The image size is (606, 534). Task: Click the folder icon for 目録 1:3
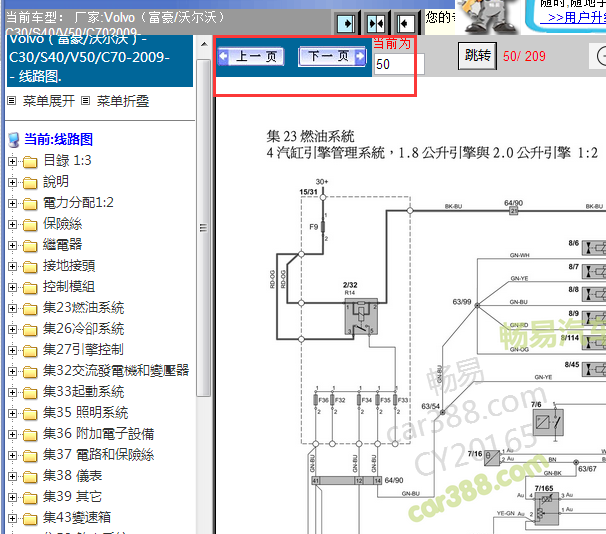coord(30,162)
